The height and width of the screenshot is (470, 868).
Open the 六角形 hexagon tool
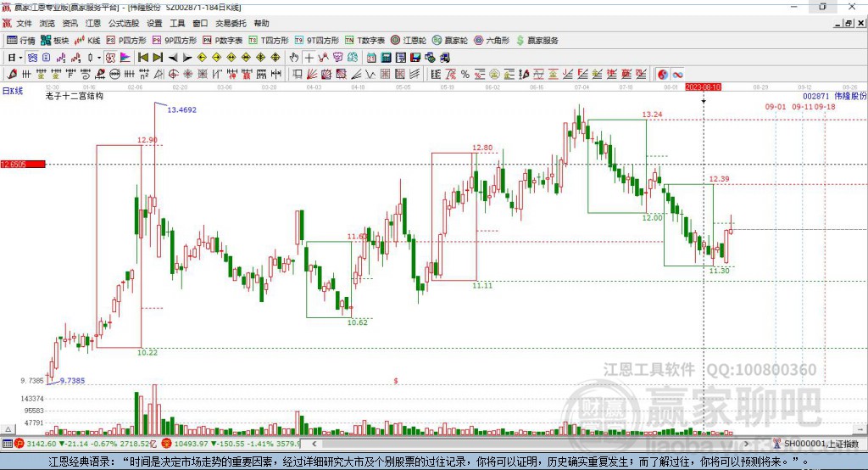tap(492, 41)
